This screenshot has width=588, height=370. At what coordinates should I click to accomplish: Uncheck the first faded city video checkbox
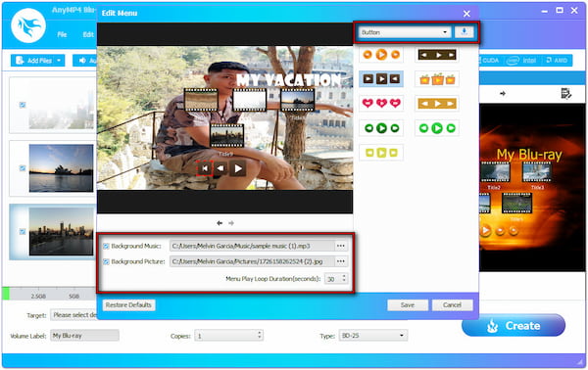(x=23, y=105)
